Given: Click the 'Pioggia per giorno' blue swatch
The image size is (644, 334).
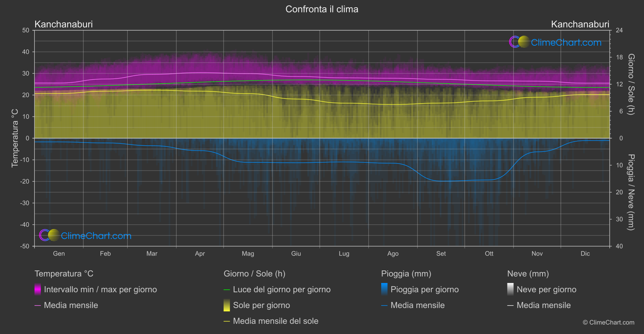Looking at the screenshot, I should point(384,289).
